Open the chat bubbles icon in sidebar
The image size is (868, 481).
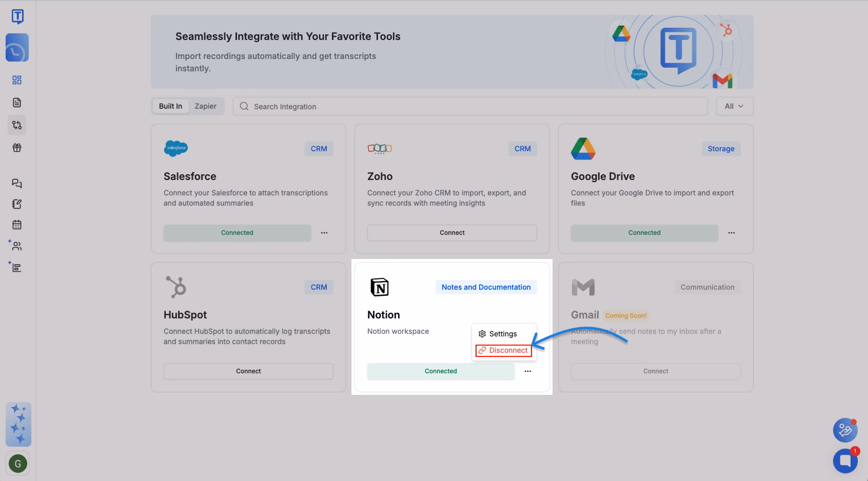[x=17, y=183]
